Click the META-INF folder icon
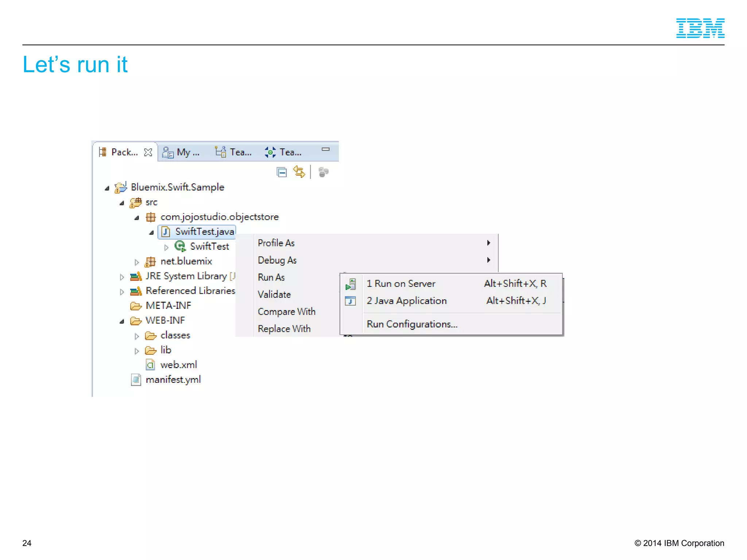 tap(136, 306)
